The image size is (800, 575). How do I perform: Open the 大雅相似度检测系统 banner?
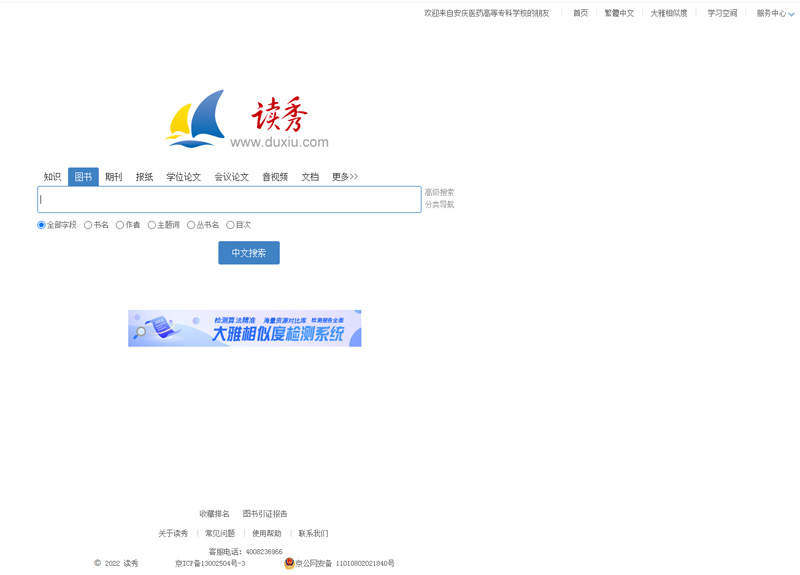pos(244,328)
